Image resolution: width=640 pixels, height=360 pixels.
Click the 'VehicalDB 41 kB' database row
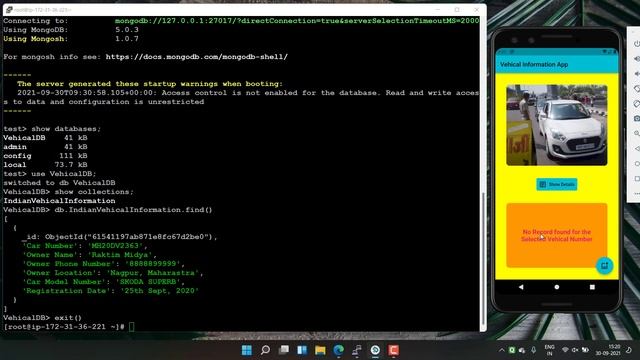pos(45,138)
